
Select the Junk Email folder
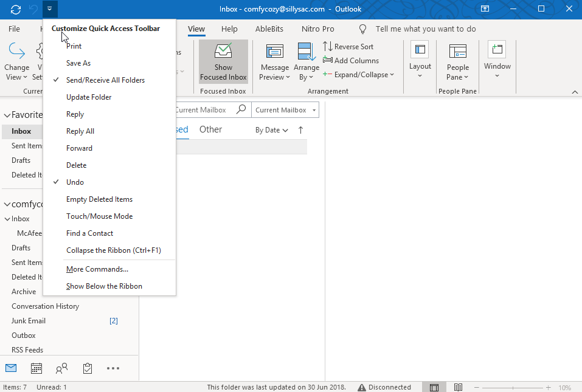(x=29, y=321)
